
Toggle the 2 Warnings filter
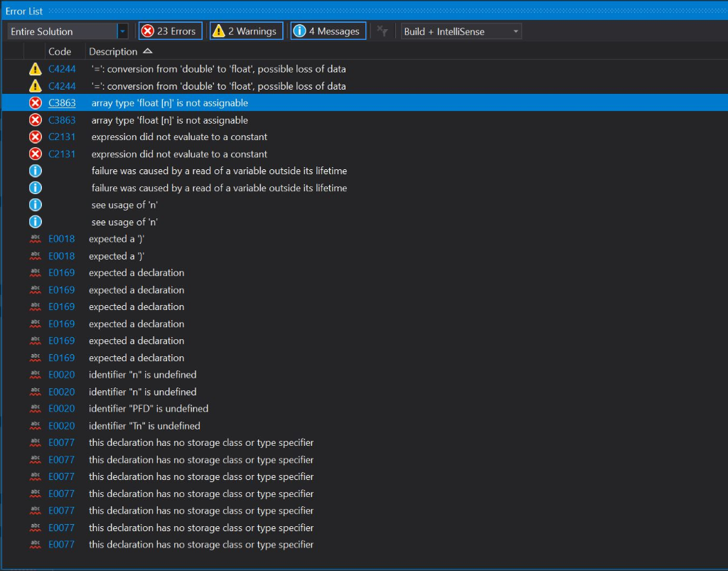246,31
